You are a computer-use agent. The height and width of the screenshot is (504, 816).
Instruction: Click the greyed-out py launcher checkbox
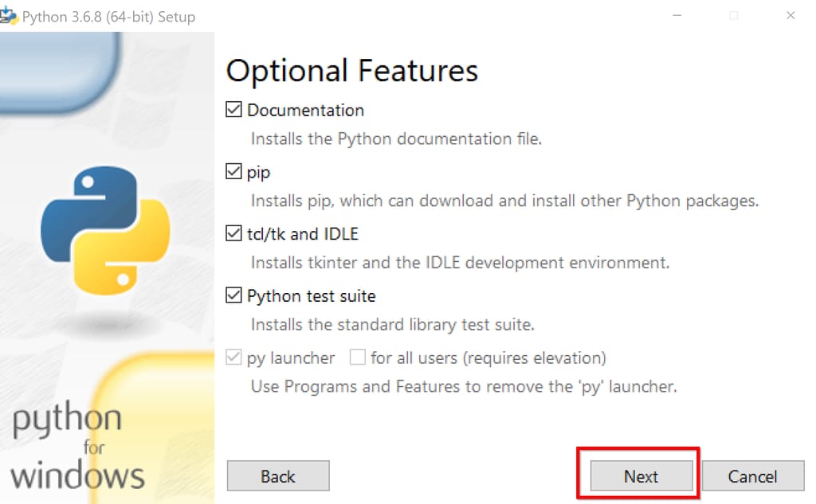[x=234, y=358]
